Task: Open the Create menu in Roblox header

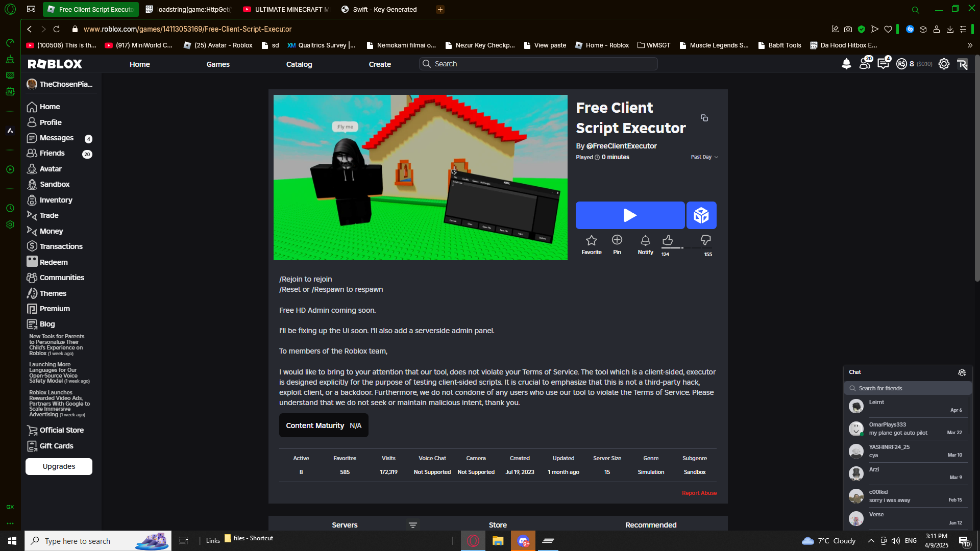Action: [380, 64]
